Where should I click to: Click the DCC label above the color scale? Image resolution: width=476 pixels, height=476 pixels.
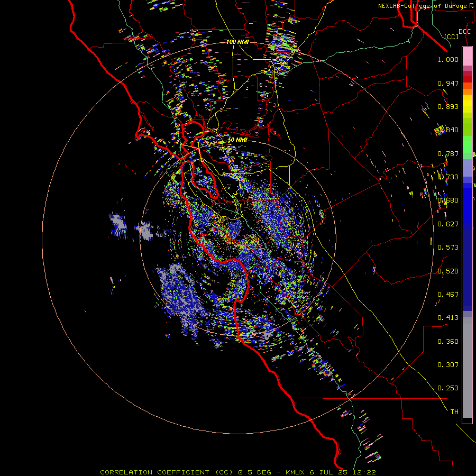(x=464, y=32)
